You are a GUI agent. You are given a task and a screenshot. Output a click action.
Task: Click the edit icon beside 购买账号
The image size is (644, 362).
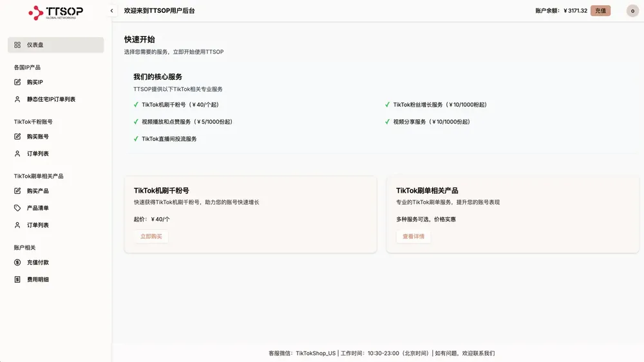pos(17,137)
